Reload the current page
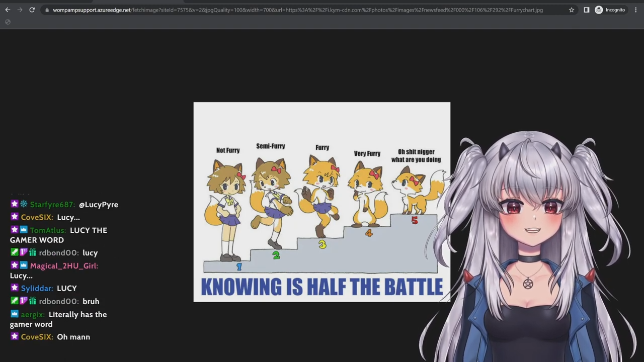The width and height of the screenshot is (644, 362). pyautogui.click(x=32, y=10)
